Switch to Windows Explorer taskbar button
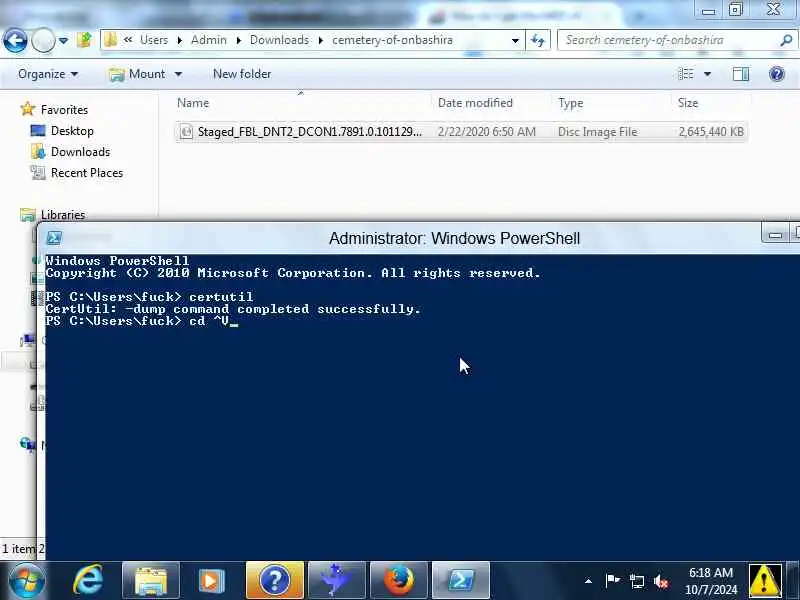The height and width of the screenshot is (600, 800). click(151, 581)
